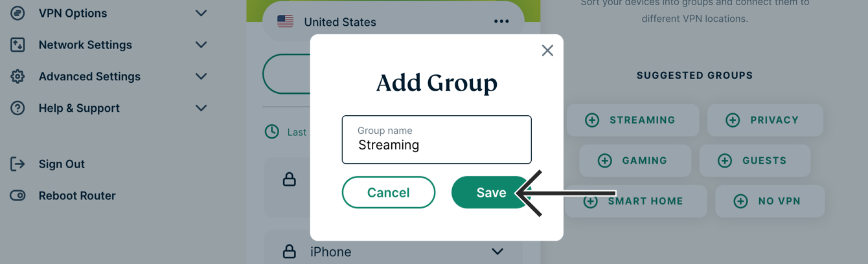Expand the VPN Options chevron
This screenshot has height=264, width=868.
201,13
